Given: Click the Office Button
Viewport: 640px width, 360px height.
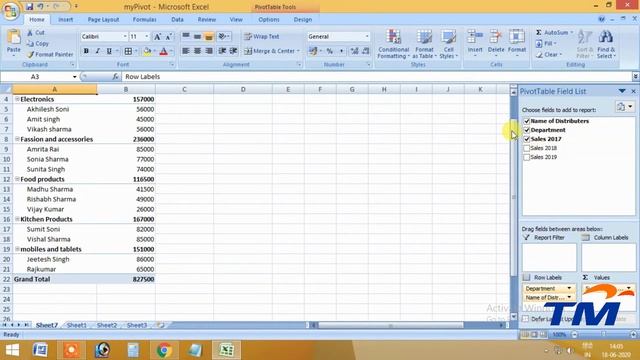Looking at the screenshot, I should [11, 11].
